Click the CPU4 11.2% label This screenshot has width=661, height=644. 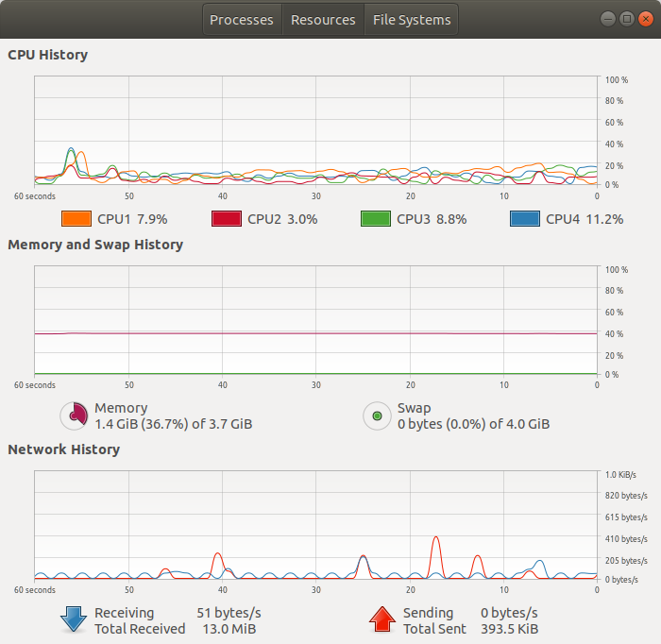[585, 219]
